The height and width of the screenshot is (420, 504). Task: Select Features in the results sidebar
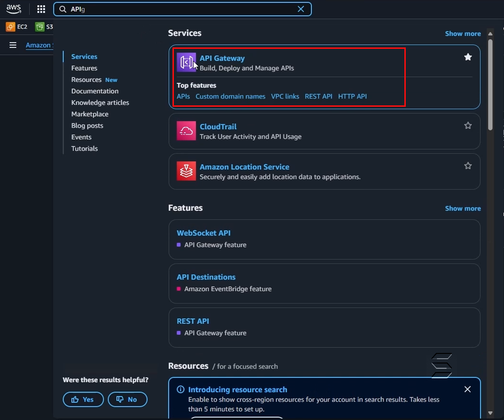(x=84, y=68)
